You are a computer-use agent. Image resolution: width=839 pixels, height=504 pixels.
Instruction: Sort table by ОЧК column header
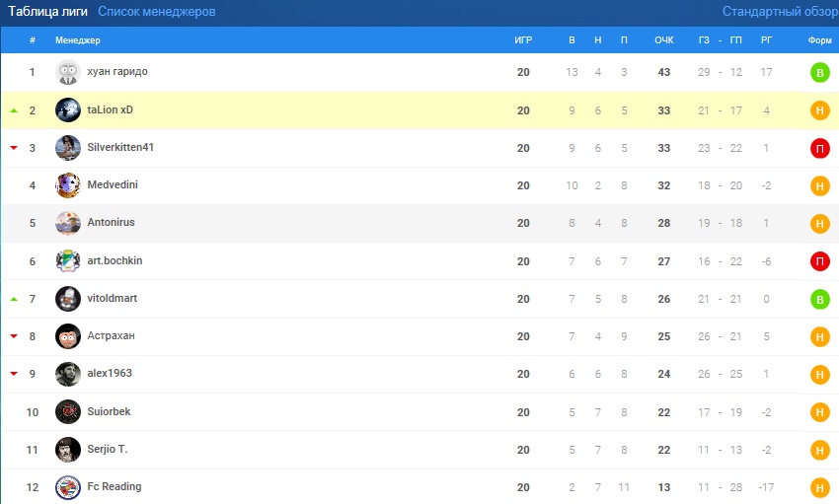[664, 40]
